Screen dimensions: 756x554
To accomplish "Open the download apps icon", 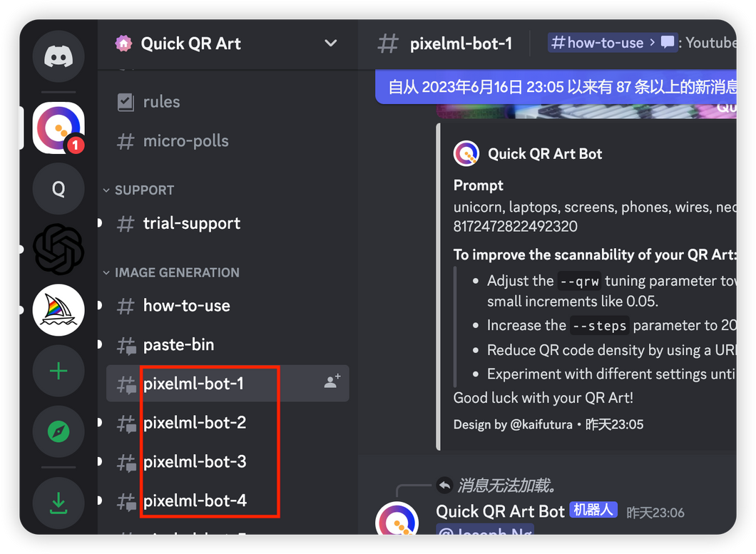I will 58,503.
